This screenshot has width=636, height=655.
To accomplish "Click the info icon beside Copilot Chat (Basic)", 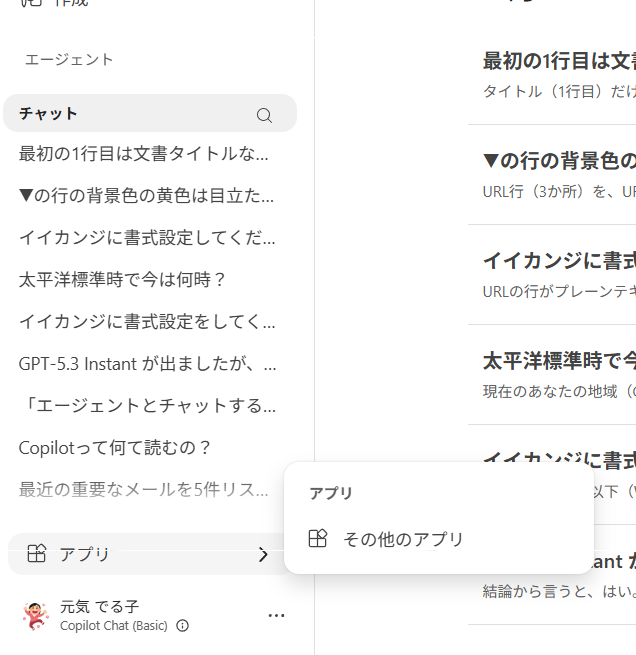I will 182,626.
